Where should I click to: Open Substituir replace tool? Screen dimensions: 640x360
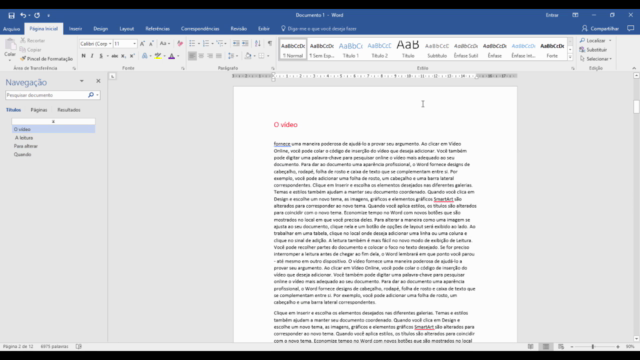(x=593, y=49)
